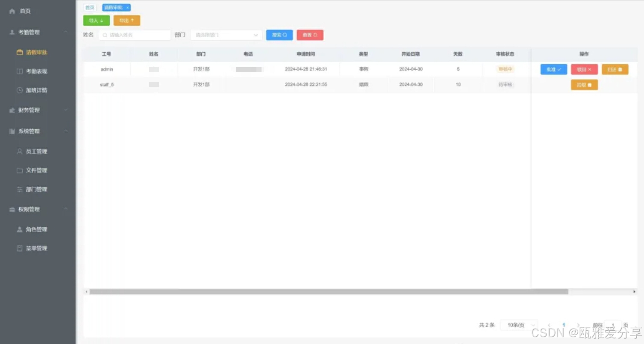The height and width of the screenshot is (344, 644).
Task: Click the icon next to 系统管理
Action: click(12, 131)
